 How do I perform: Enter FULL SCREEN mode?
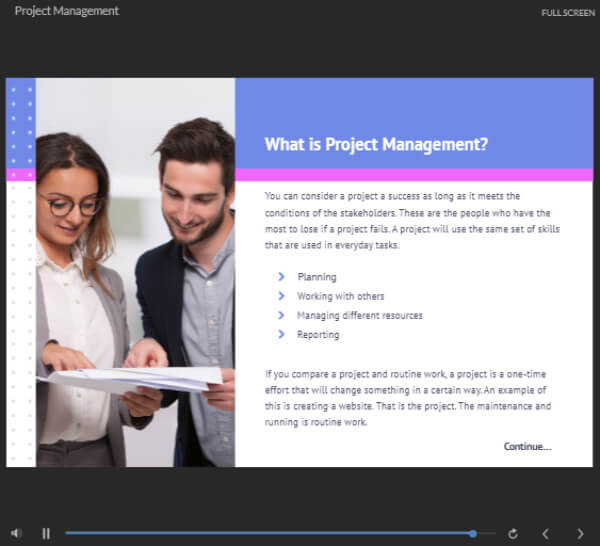568,13
